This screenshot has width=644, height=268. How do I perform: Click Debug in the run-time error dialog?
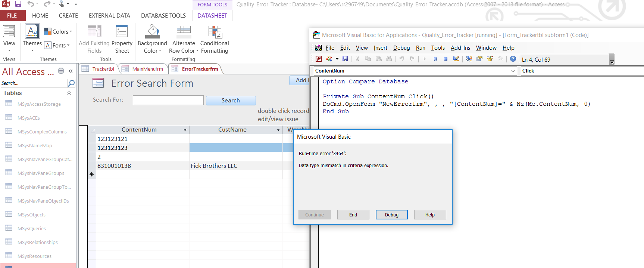392,215
